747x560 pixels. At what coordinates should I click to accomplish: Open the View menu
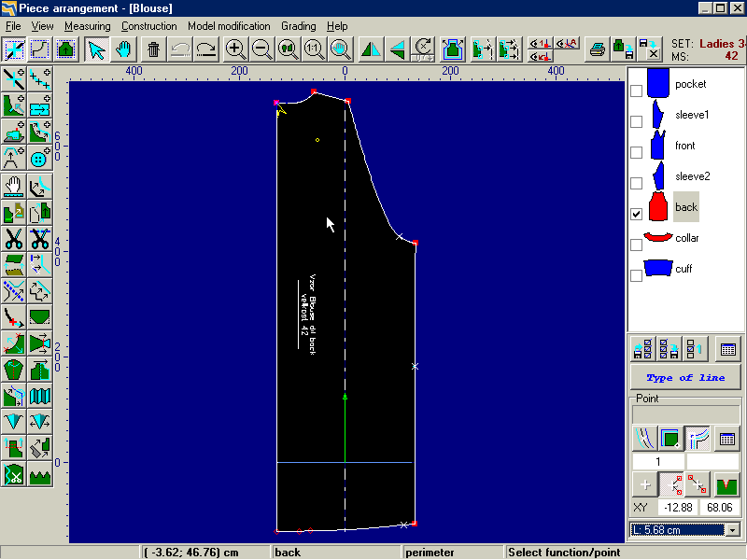42,26
